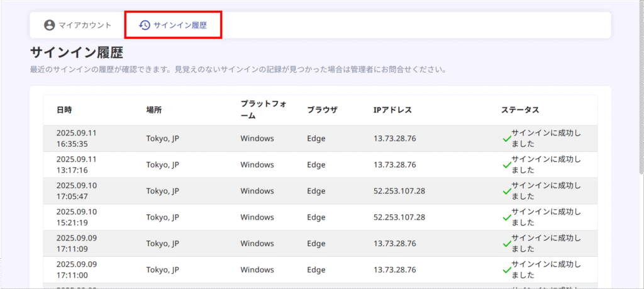The width and height of the screenshot is (644, 289).
Task: Click the 場所 column header
Action: (154, 110)
